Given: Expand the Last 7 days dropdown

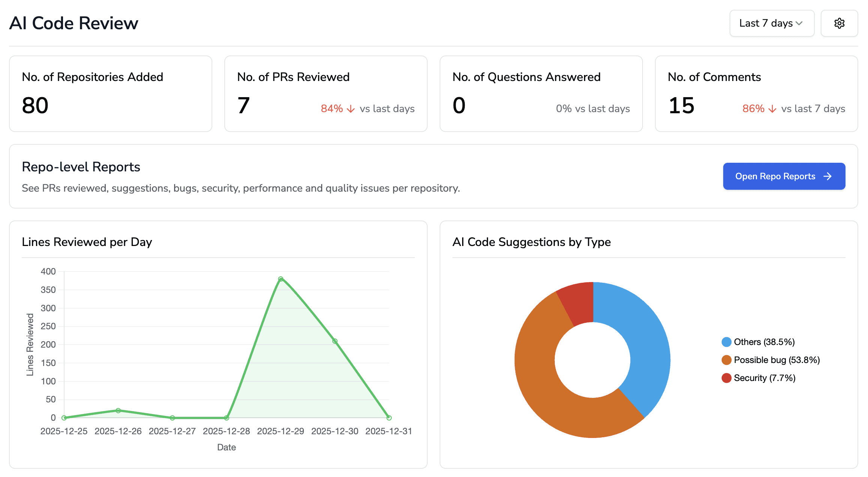Looking at the screenshot, I should pyautogui.click(x=771, y=23).
